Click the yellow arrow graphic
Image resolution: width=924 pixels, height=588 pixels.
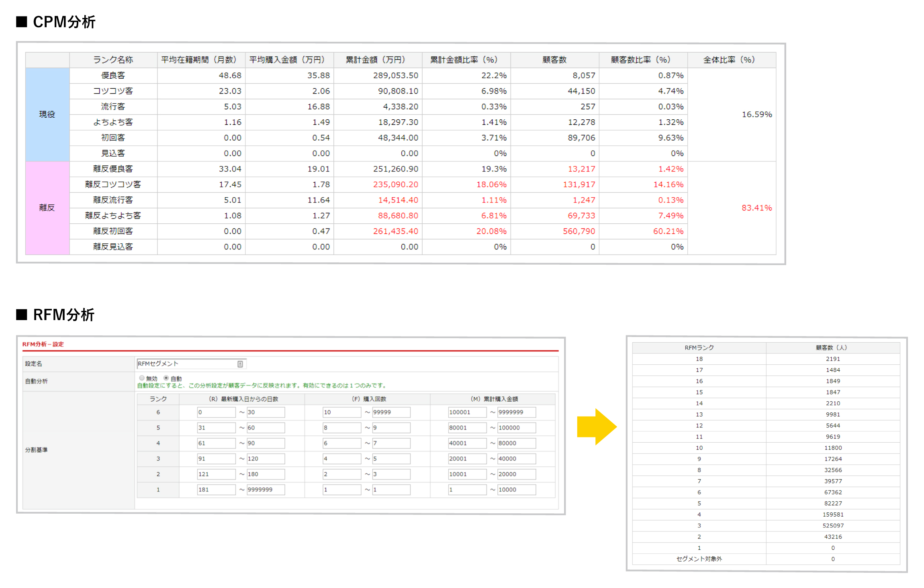pyautogui.click(x=596, y=427)
